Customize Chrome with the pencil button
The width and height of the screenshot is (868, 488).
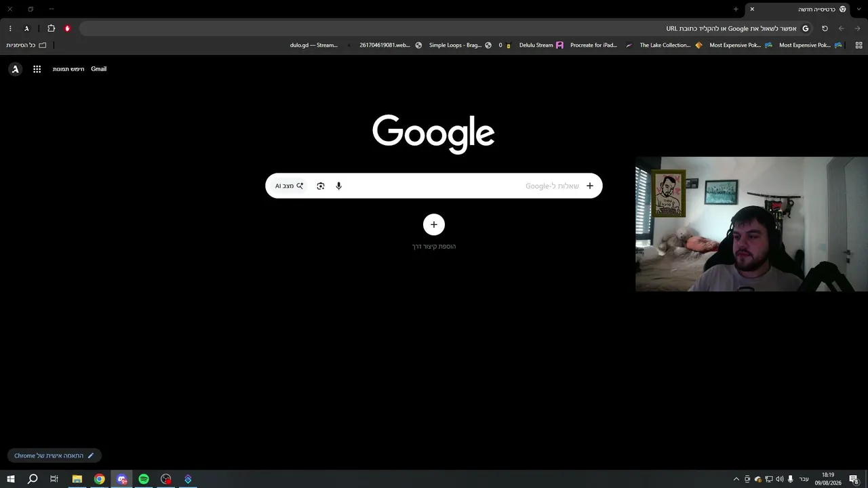(54, 455)
